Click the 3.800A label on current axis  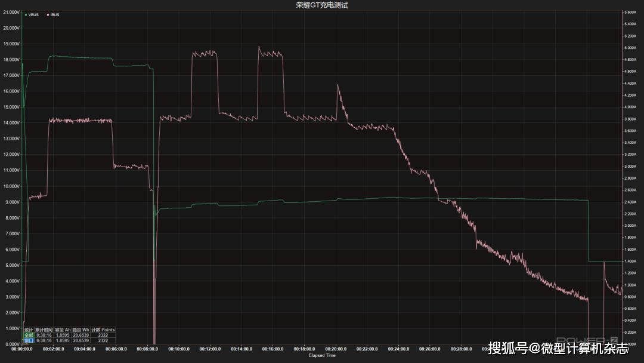point(630,119)
